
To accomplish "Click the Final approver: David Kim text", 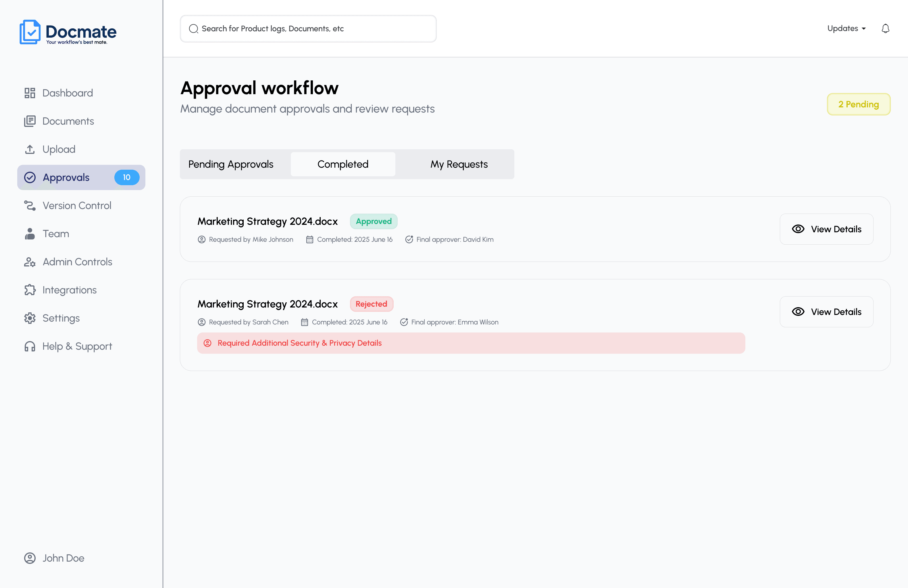I will point(455,239).
